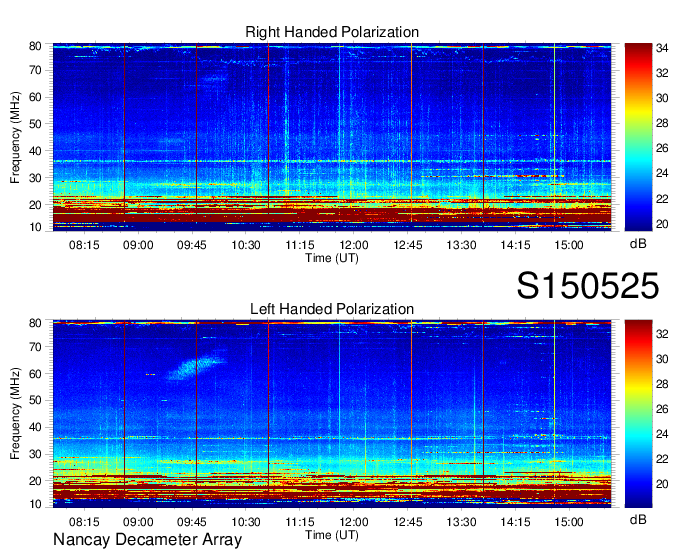Click the 10:30 tick label on bottom plot
This screenshot has height=552, width=680.
click(246, 522)
